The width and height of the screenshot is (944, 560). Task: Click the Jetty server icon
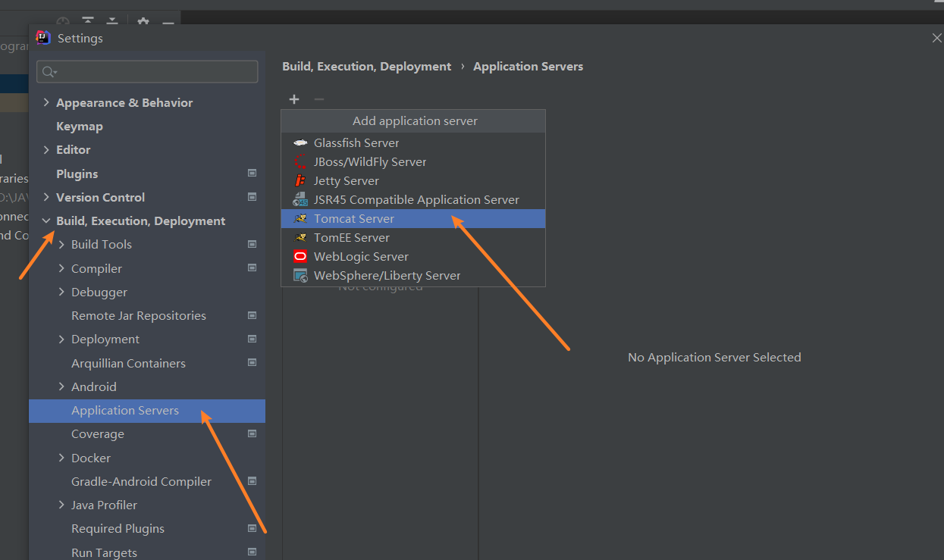(301, 180)
